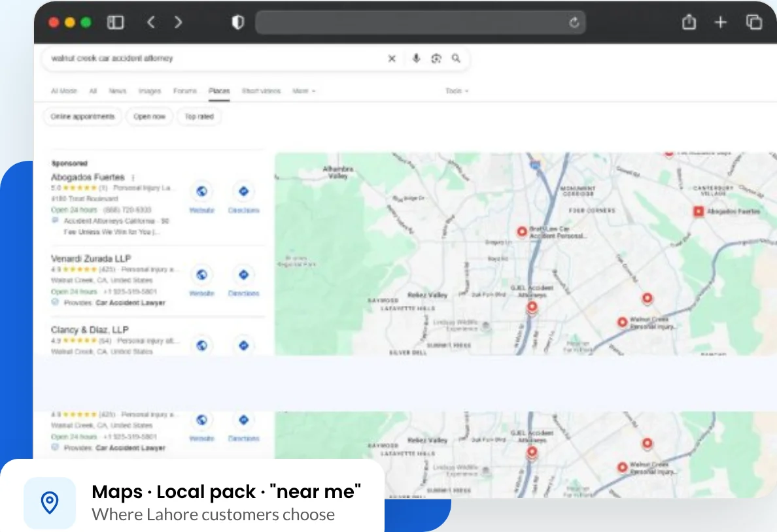Viewport: 777px width, 532px height.
Task: Click the Alhambra Valley map label
Action: [x=338, y=173]
